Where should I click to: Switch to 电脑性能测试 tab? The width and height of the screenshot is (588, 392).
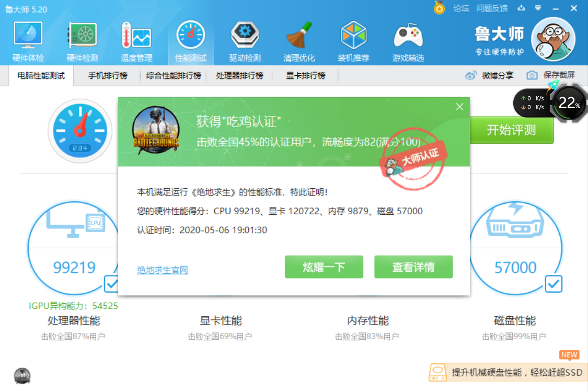tap(41, 75)
